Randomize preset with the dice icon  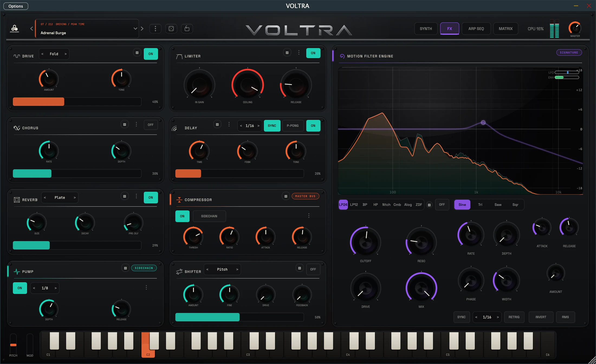(x=171, y=28)
